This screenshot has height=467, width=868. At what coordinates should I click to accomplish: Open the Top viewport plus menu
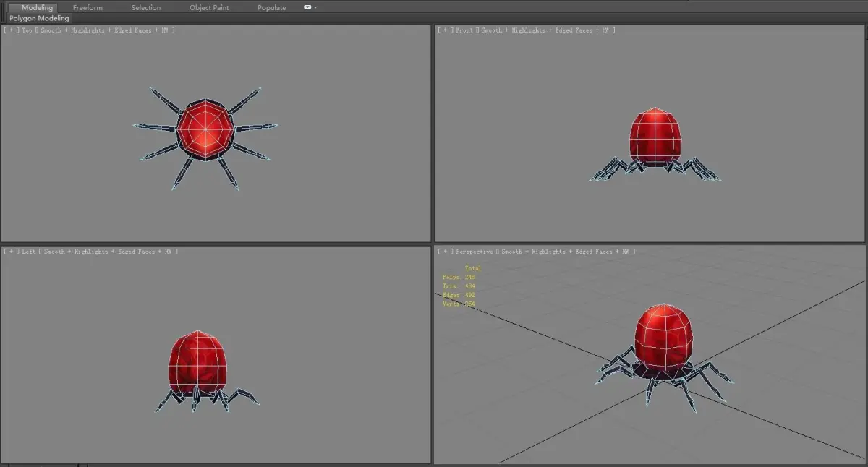(x=11, y=30)
